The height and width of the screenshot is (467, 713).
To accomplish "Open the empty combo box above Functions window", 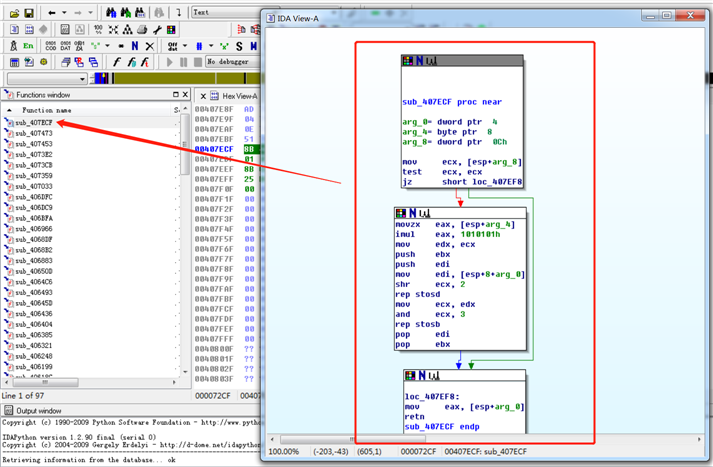I will pyautogui.click(x=47, y=79).
